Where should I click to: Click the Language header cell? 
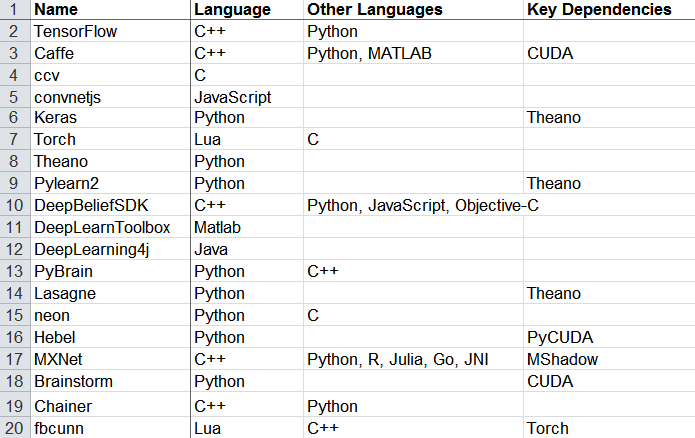click(247, 9)
